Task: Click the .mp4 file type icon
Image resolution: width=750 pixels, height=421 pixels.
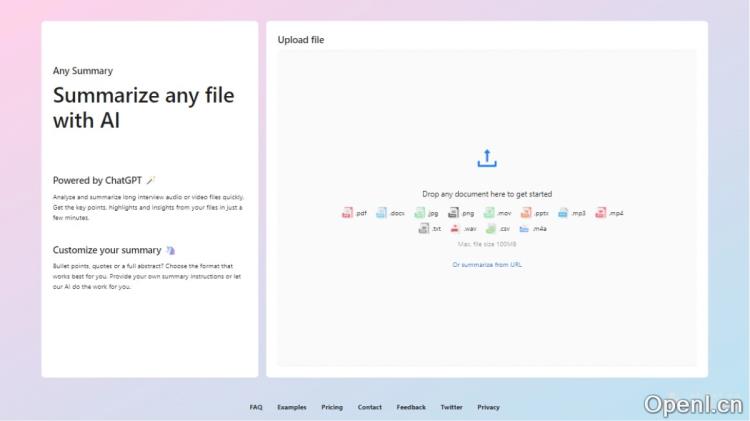Action: 601,213
